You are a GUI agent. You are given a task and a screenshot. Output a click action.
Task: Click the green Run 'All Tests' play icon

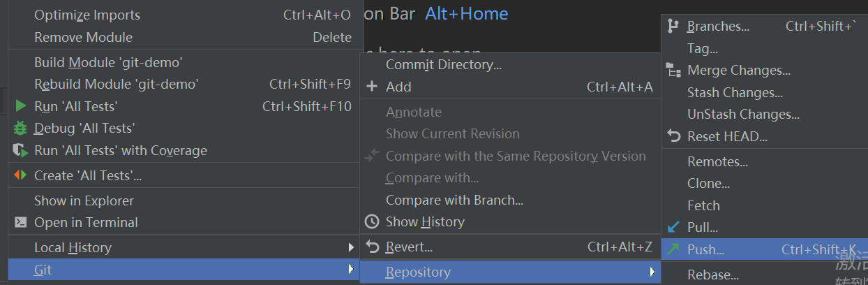click(x=21, y=106)
